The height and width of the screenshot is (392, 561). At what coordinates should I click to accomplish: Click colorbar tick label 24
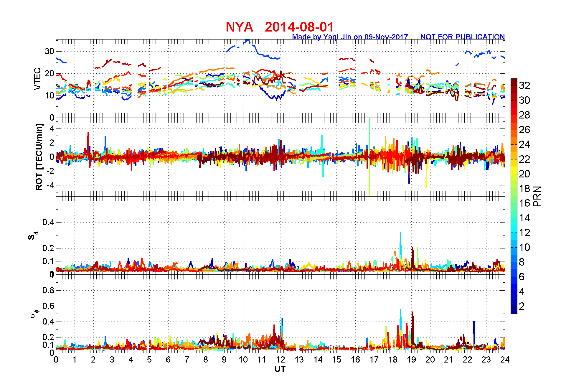click(524, 144)
